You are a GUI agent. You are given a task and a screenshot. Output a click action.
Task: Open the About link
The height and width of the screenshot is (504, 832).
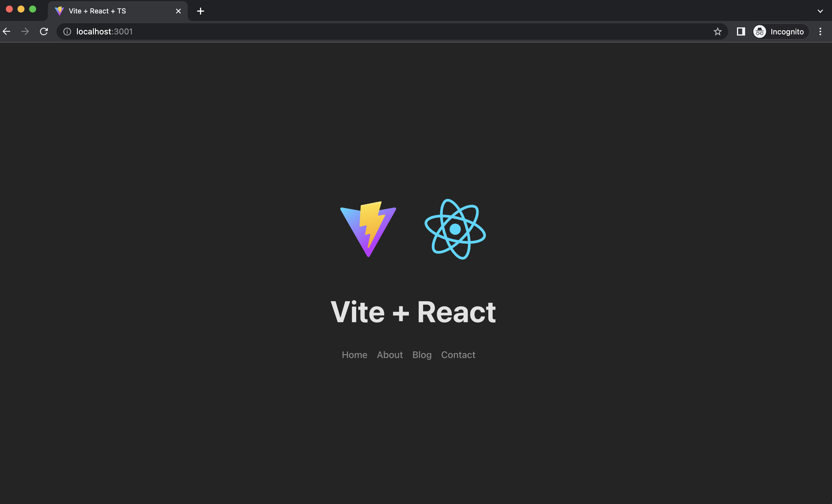coord(390,355)
